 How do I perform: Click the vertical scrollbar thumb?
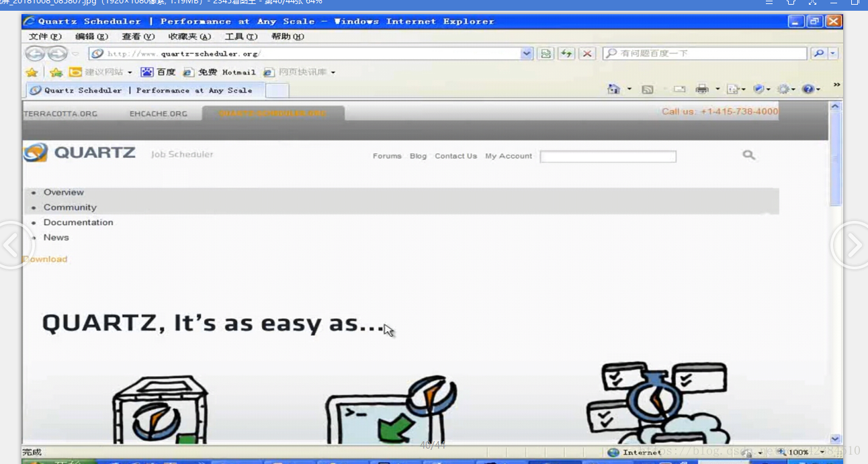click(835, 159)
